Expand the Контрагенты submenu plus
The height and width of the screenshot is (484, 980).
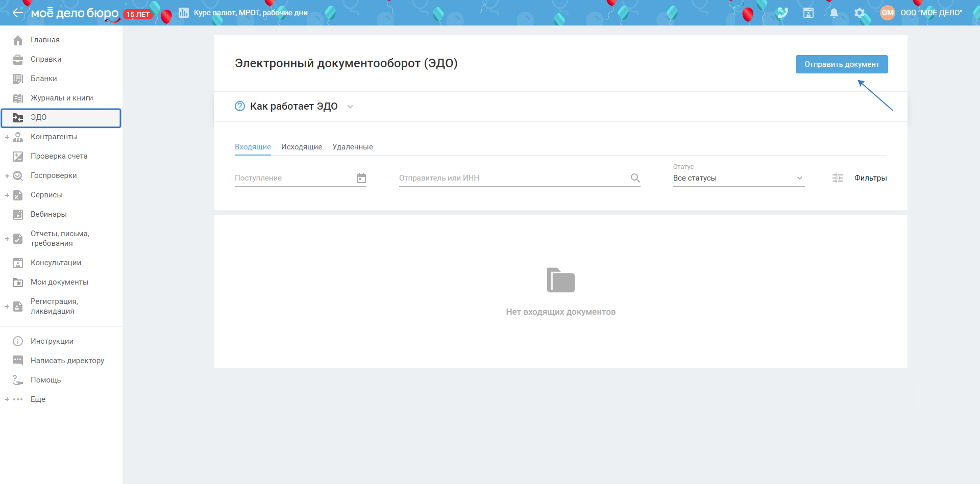[x=7, y=137]
